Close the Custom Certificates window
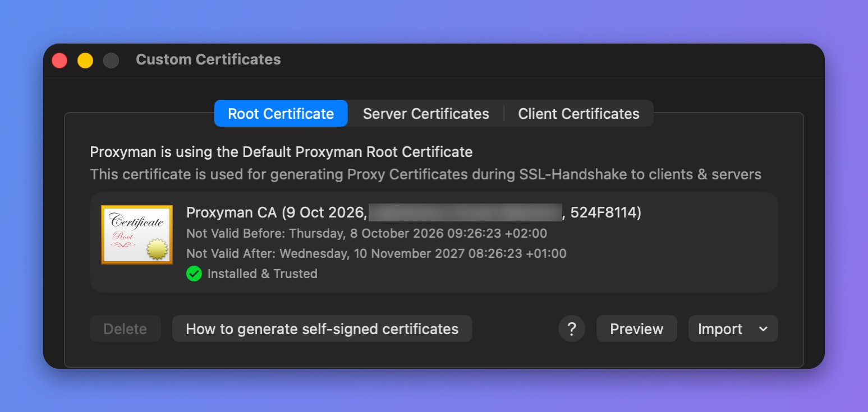This screenshot has height=412, width=868. point(59,61)
